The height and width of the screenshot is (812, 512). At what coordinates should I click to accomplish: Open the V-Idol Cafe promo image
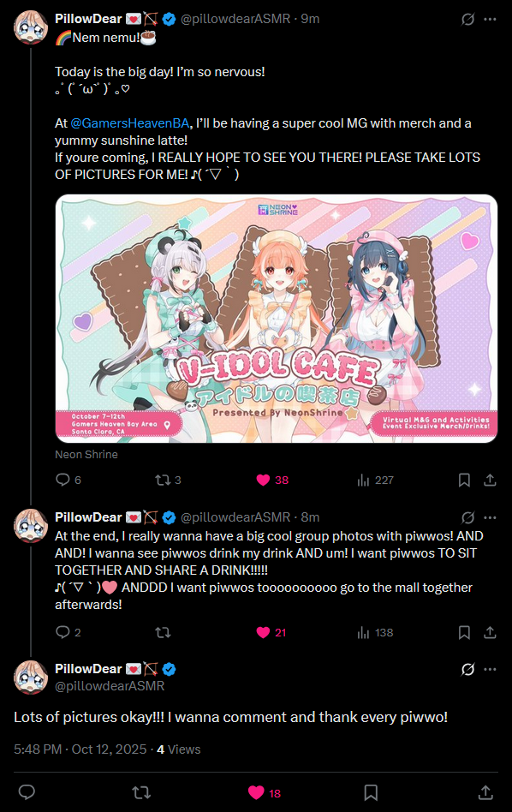[x=276, y=319]
